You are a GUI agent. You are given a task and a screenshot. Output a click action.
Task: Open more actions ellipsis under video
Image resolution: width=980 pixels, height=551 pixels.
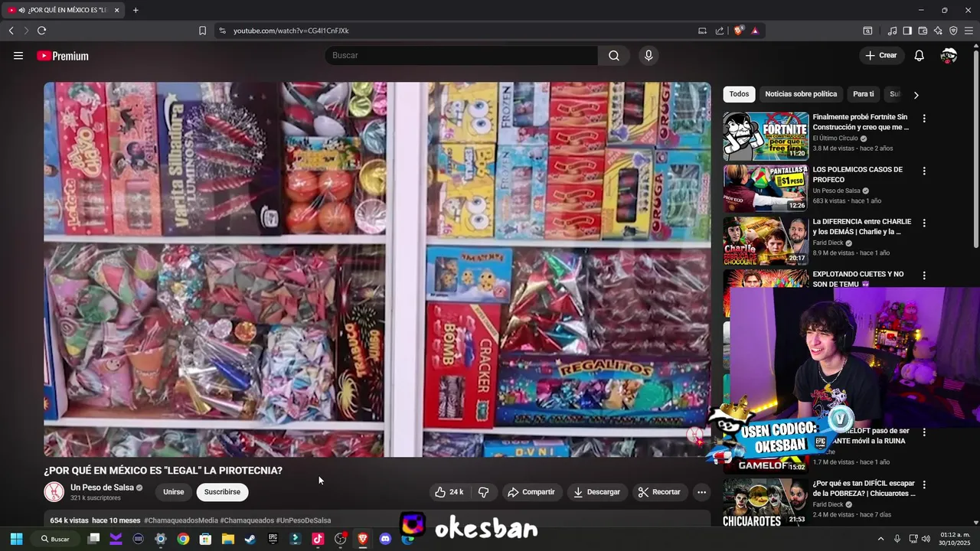tap(701, 492)
